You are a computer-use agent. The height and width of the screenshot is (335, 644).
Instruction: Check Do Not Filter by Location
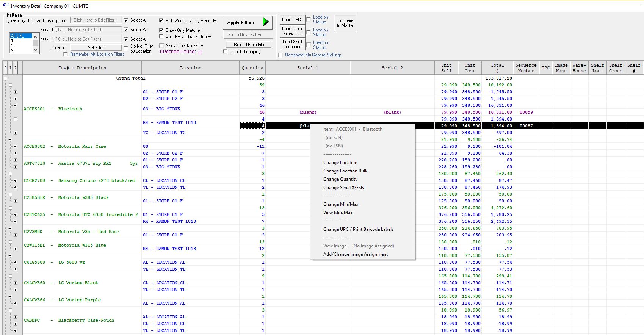point(126,48)
